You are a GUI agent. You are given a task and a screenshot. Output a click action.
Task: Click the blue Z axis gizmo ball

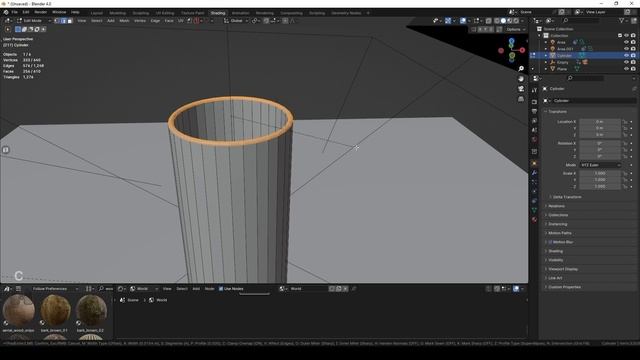[x=511, y=41]
